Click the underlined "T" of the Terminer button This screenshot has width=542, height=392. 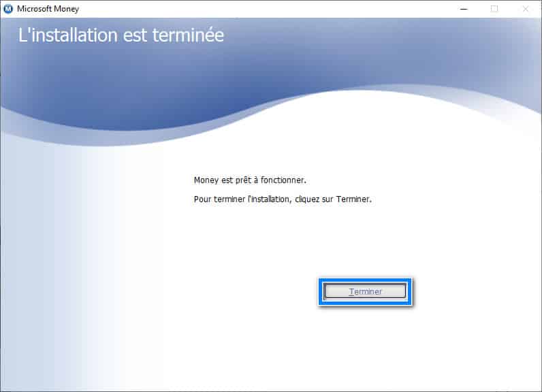click(x=351, y=291)
